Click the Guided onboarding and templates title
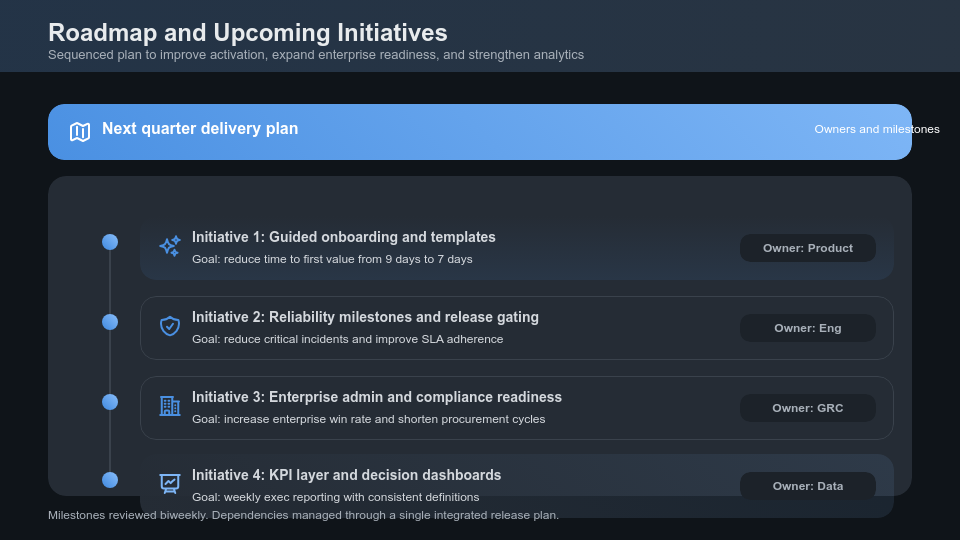 [x=343, y=237]
